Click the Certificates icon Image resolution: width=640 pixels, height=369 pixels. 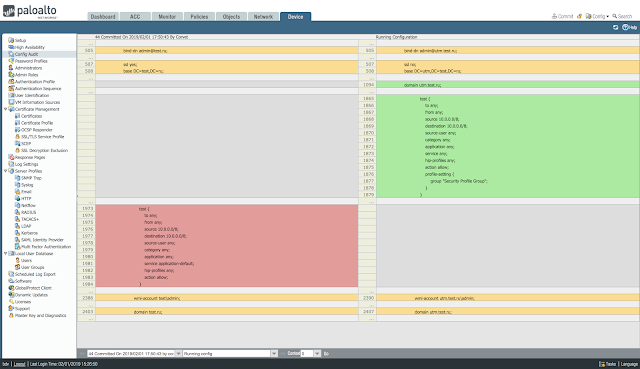pyautogui.click(x=17, y=116)
